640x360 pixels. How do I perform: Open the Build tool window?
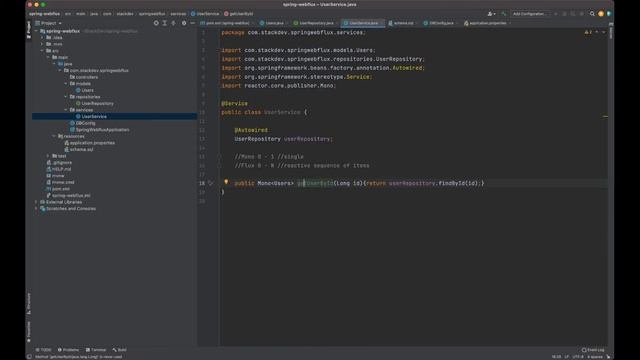pos(120,350)
